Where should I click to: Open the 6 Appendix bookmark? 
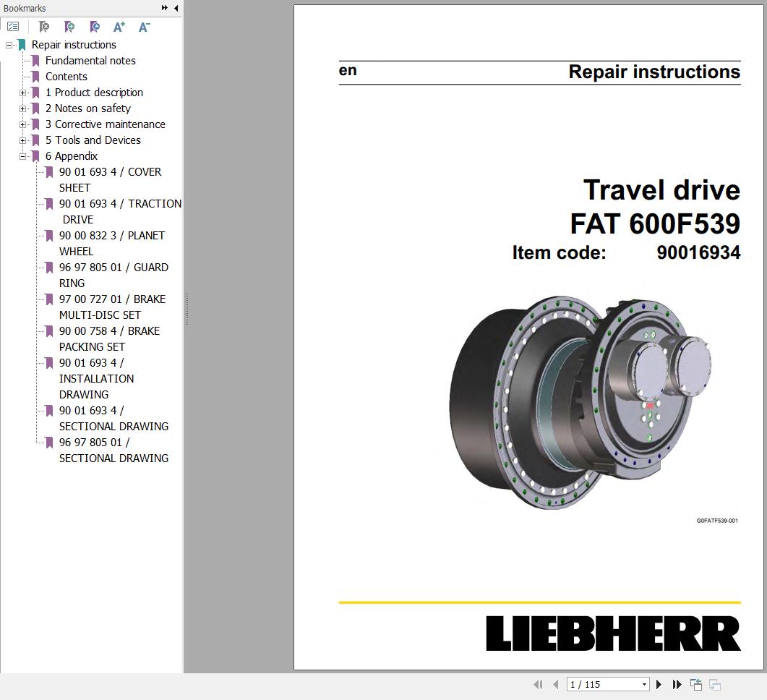coord(72,156)
